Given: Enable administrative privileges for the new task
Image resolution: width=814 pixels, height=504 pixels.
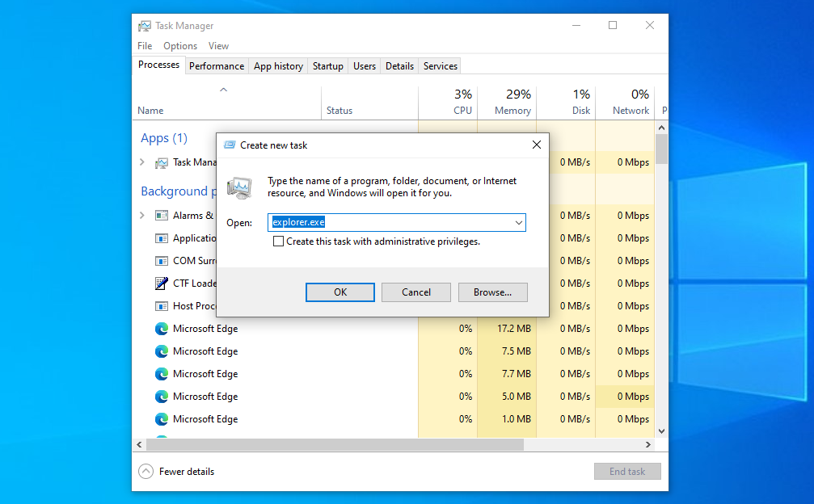Looking at the screenshot, I should point(278,240).
